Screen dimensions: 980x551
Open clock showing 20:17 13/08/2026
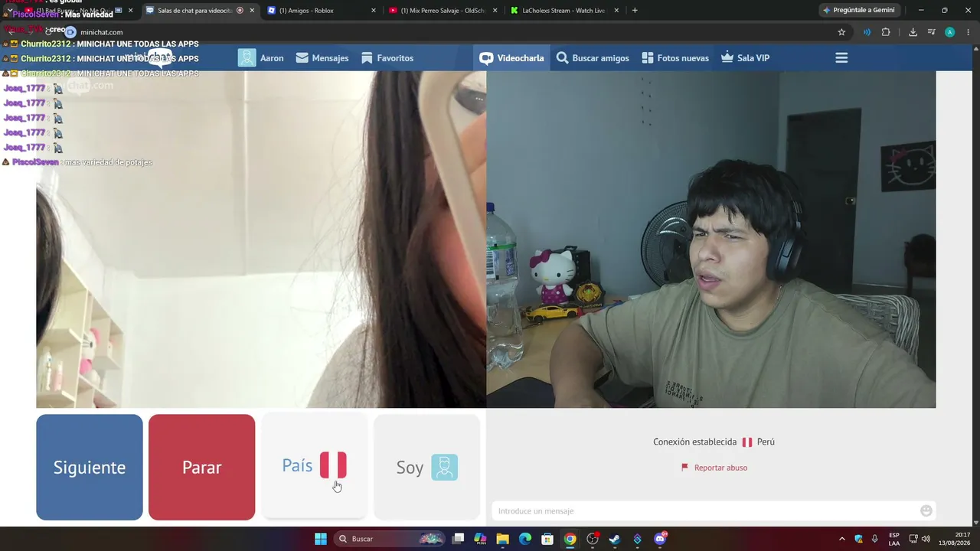coord(955,539)
